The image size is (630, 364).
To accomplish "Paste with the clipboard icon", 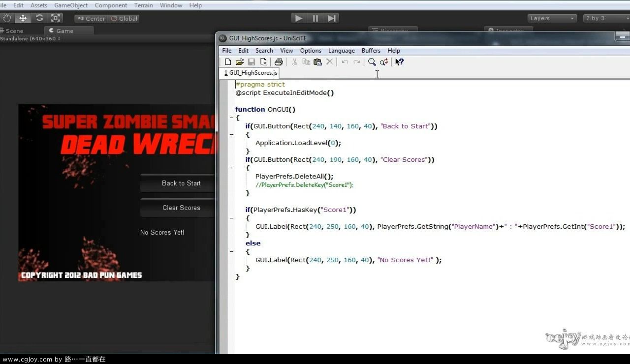I will (x=317, y=62).
